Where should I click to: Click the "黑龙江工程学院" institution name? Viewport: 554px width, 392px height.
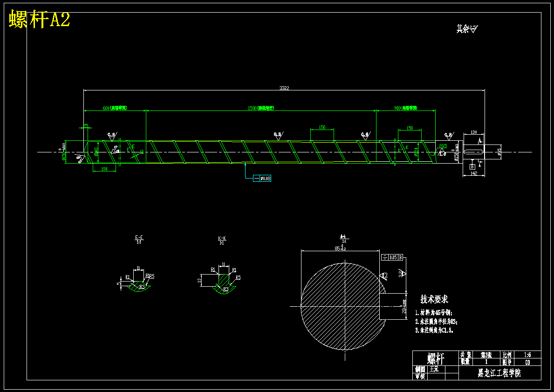click(499, 373)
